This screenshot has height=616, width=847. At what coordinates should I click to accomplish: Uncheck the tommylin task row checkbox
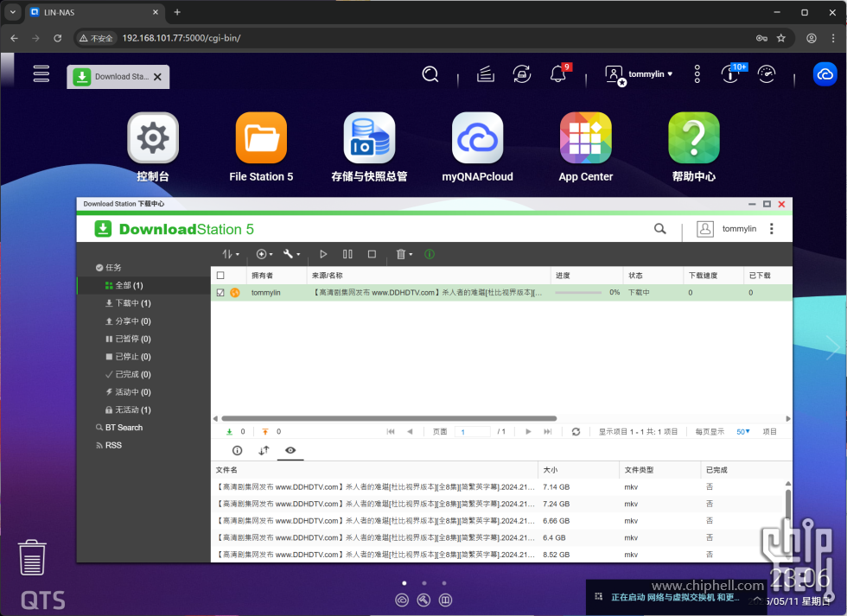[x=220, y=293]
